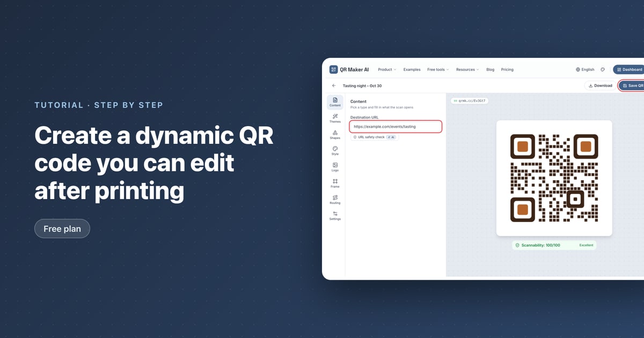Click the 'Destination URL' field label
The width and height of the screenshot is (644, 338).
(x=364, y=117)
